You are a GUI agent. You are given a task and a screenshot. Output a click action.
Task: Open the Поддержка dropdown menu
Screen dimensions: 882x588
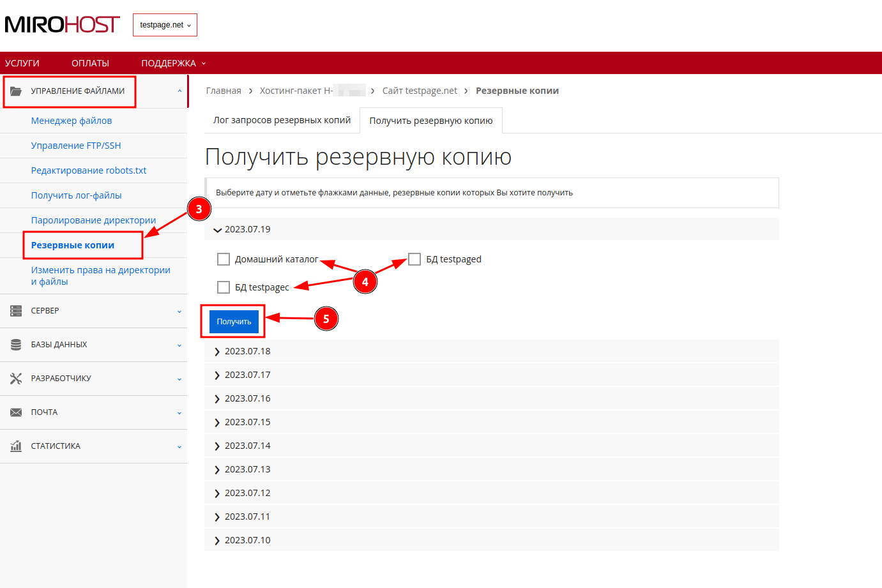point(173,63)
